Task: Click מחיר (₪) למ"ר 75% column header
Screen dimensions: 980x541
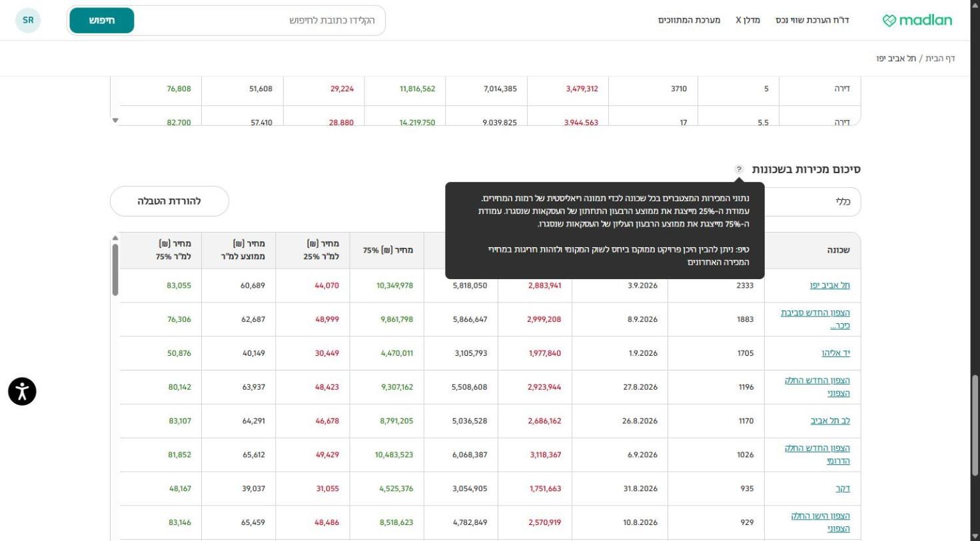Action: pos(161,251)
